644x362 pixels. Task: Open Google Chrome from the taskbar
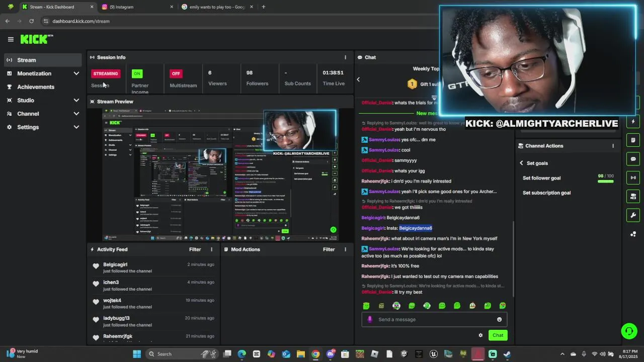[315, 354]
